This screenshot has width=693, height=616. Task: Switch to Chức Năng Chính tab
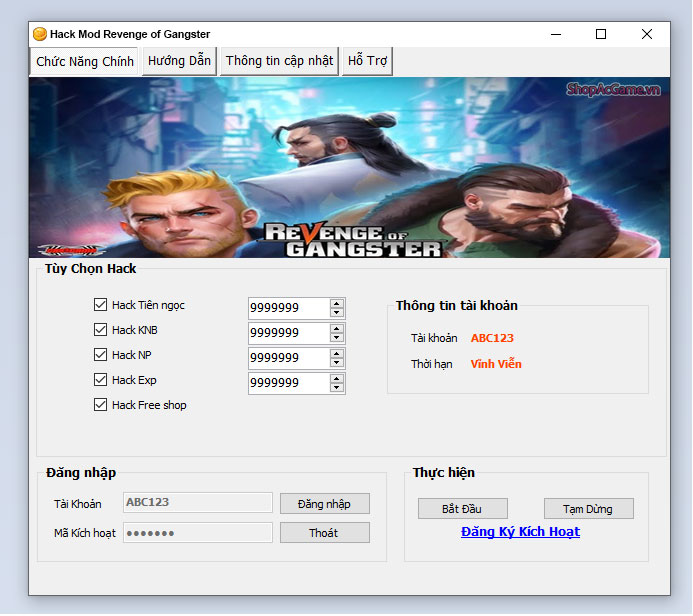84,61
